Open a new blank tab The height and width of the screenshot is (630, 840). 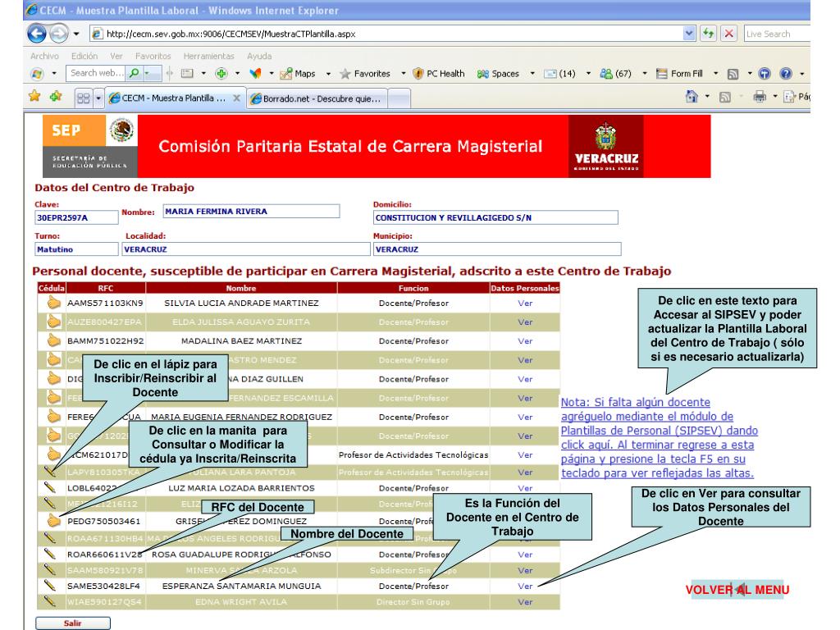399,98
